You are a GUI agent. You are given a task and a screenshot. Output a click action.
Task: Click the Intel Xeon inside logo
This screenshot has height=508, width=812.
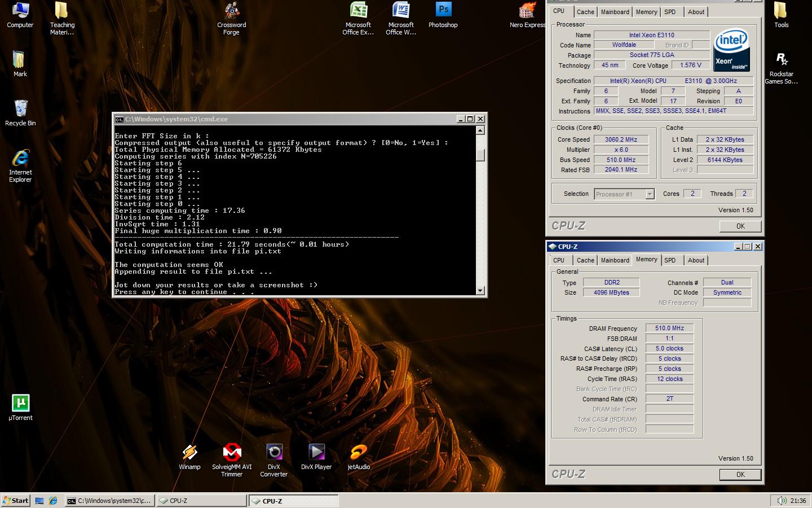(732, 50)
